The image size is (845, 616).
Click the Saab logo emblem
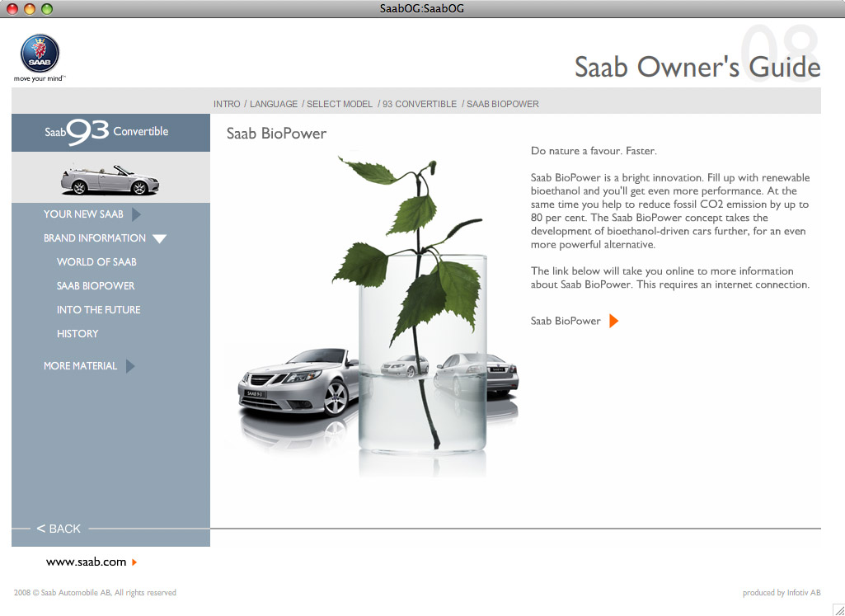pyautogui.click(x=40, y=54)
